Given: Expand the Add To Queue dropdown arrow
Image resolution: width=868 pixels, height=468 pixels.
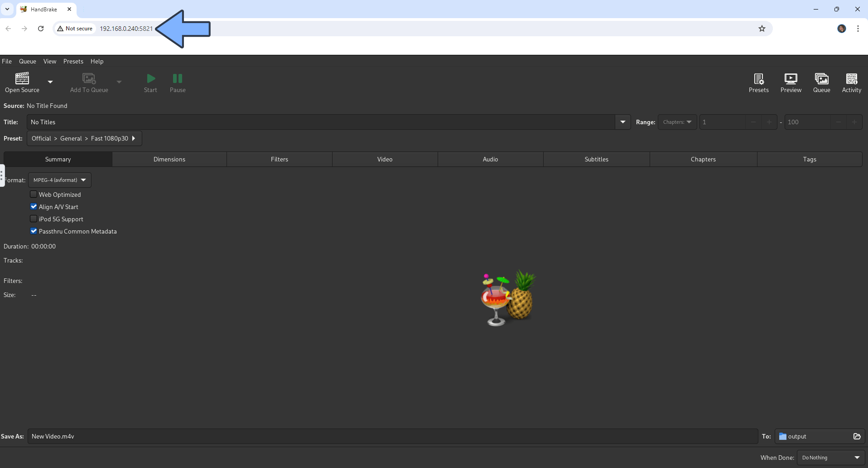Looking at the screenshot, I should 119,82.
